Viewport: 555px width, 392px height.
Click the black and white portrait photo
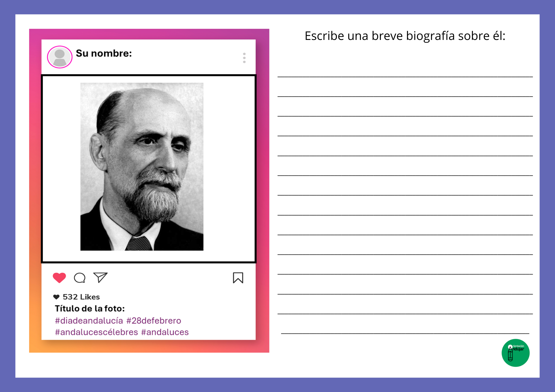pos(142,167)
